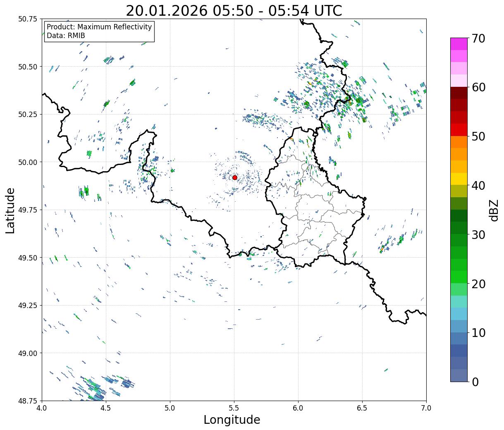The image size is (504, 430).
Task: Click the longitude 4.0 tick label
Action: [x=42, y=408]
